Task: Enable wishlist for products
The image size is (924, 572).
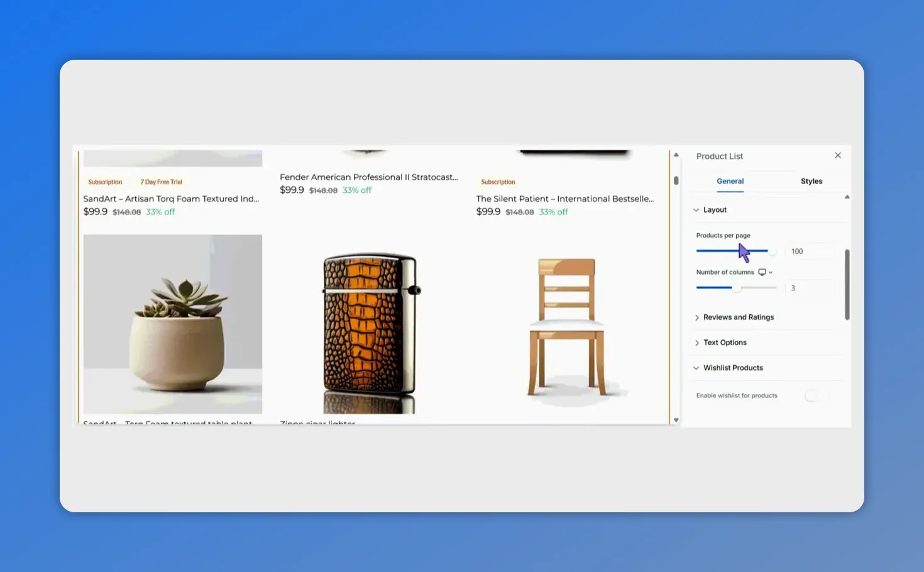Action: point(816,395)
